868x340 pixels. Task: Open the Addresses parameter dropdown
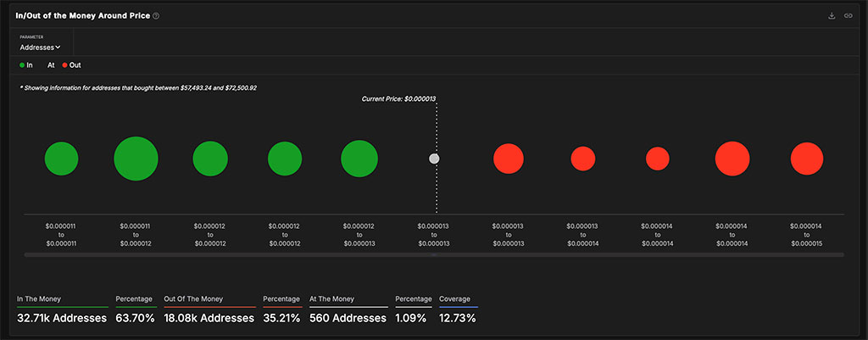click(x=40, y=47)
